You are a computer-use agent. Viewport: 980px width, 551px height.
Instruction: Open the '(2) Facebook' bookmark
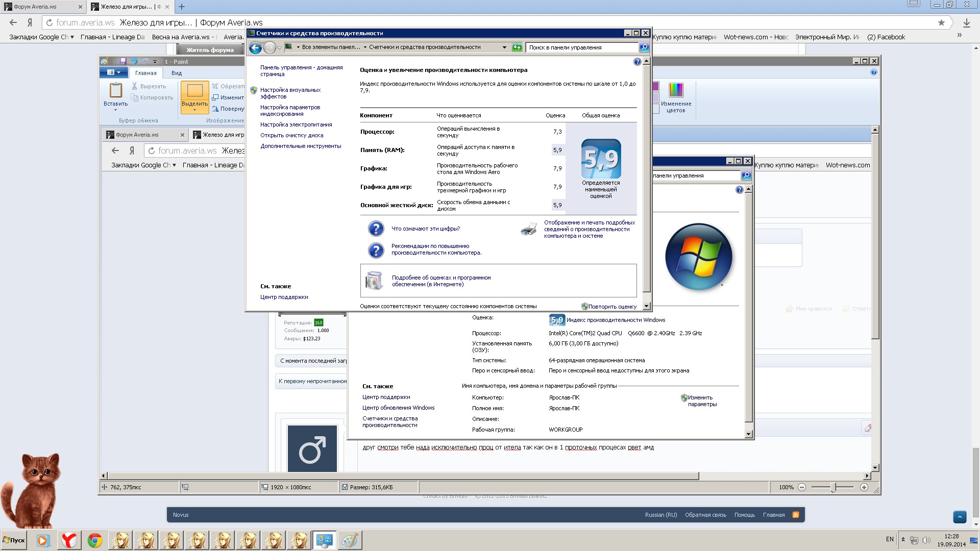886,37
